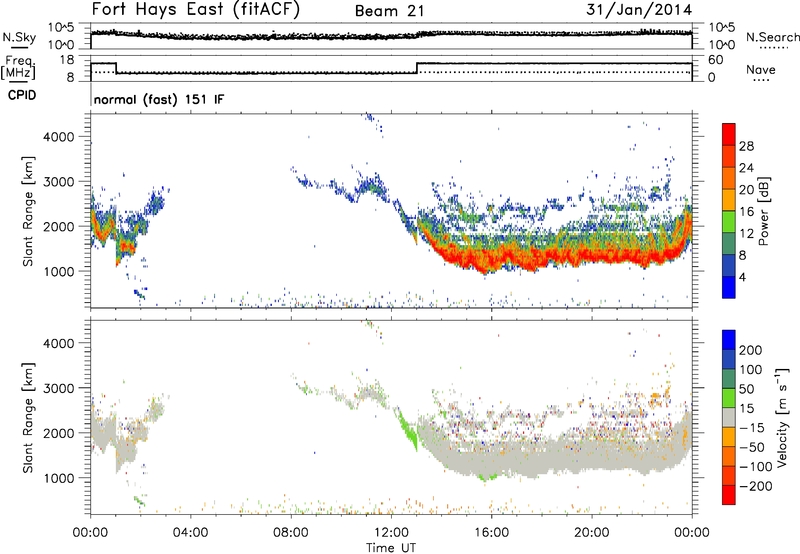Image resolution: width=800 pixels, height=554 pixels.
Task: Click the "-100" velocity colorbar label
Action: tap(756, 466)
